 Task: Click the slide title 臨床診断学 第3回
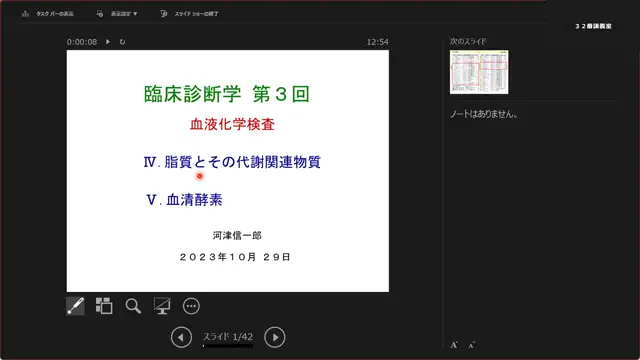point(227,94)
